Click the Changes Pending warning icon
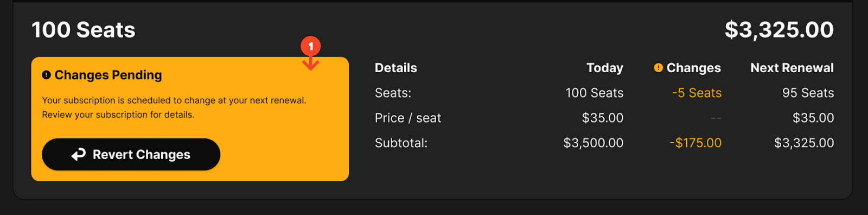This screenshot has width=868, height=215. pyautogui.click(x=47, y=75)
